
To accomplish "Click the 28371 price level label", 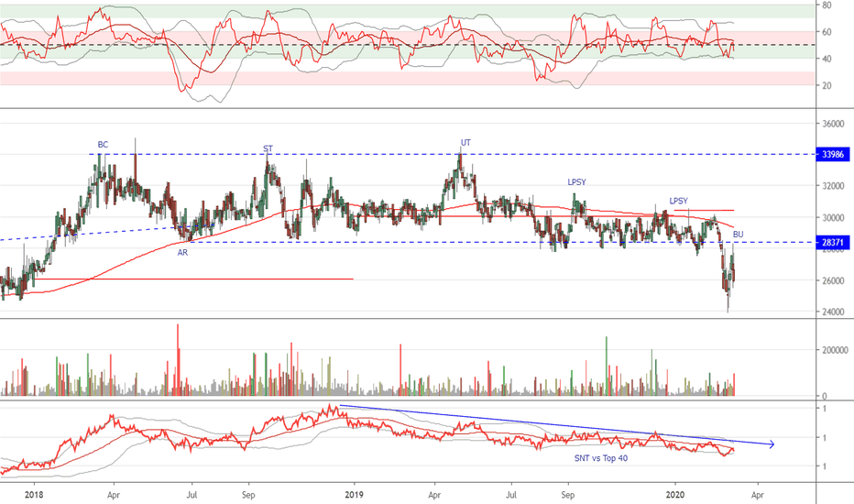I will click(833, 243).
